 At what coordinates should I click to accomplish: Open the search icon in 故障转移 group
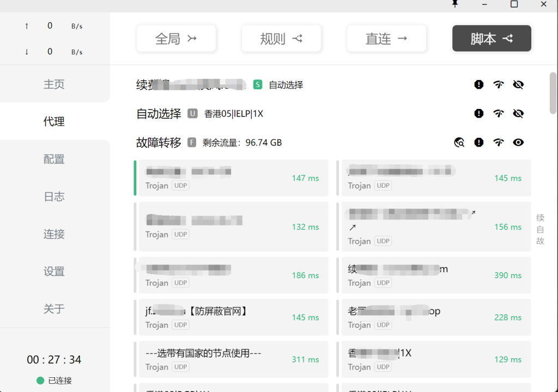(459, 142)
